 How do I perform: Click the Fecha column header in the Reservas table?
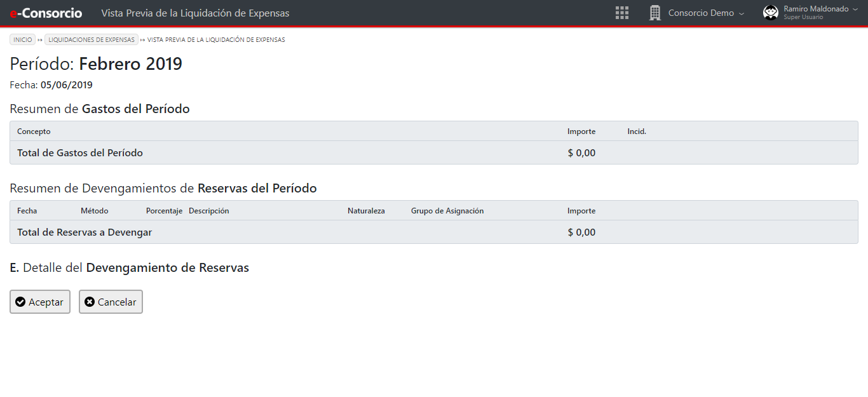[x=27, y=211]
